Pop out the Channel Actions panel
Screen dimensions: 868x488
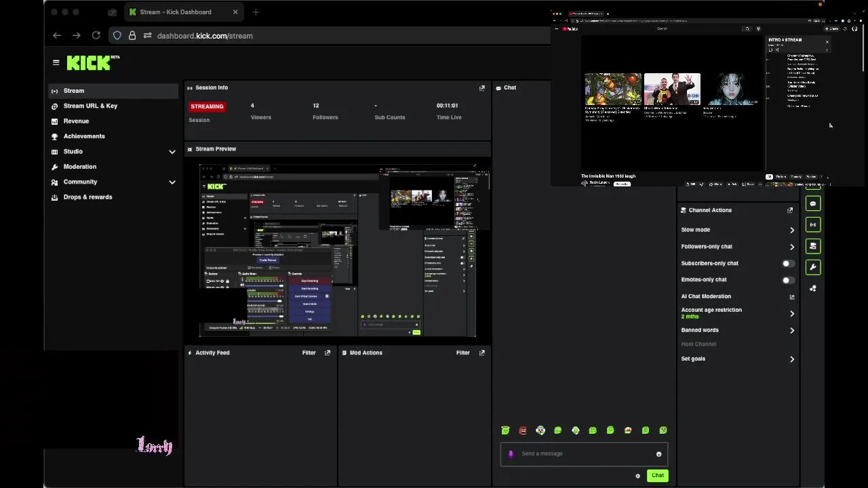(790, 210)
